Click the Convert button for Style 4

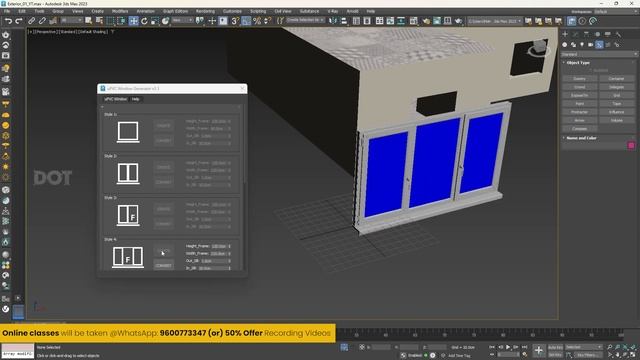pos(163,266)
